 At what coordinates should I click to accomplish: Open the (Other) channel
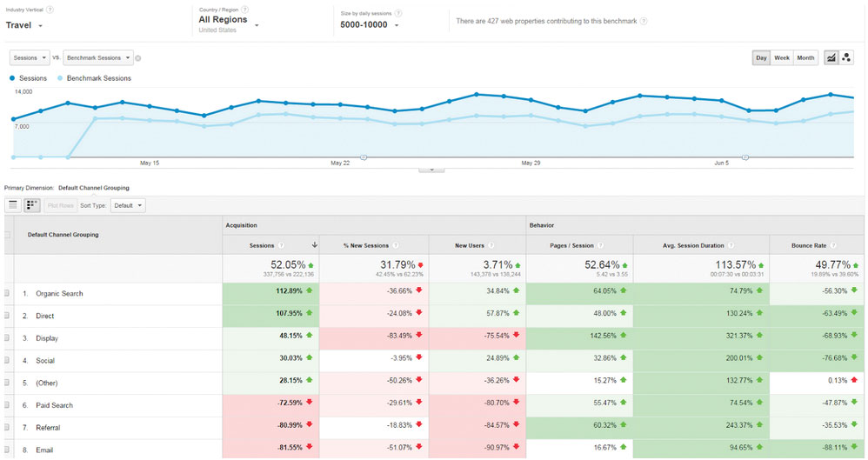(47, 383)
